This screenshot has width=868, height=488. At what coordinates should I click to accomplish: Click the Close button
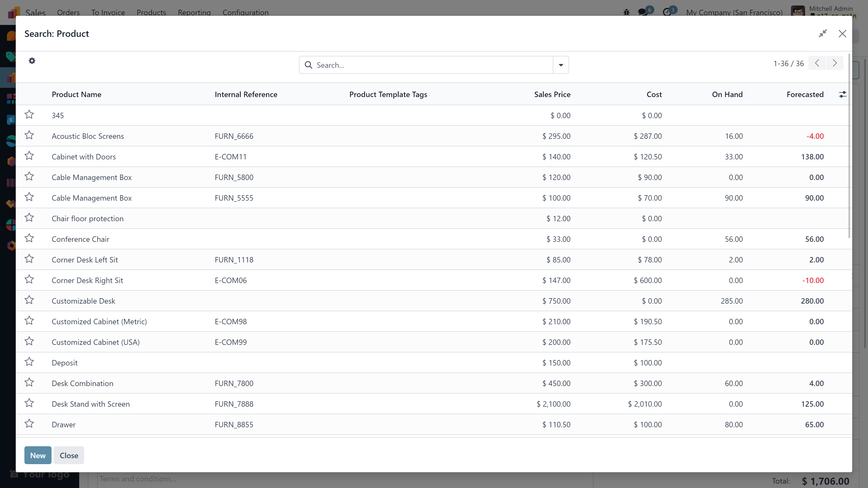[x=69, y=455]
